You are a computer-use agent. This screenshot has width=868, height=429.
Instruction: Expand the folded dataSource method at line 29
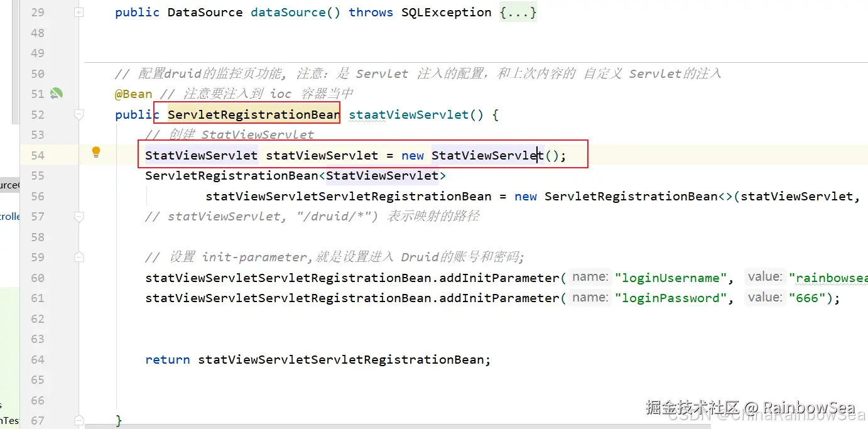(79, 13)
